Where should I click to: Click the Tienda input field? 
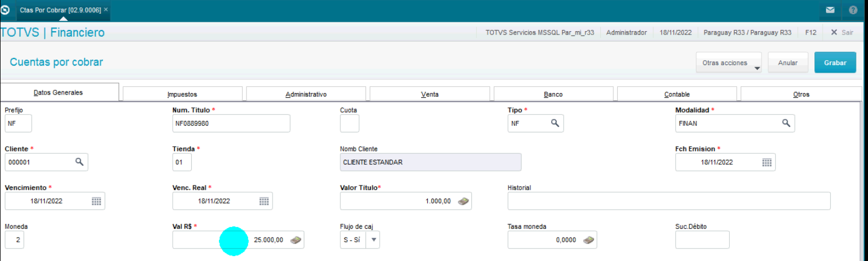tap(182, 162)
